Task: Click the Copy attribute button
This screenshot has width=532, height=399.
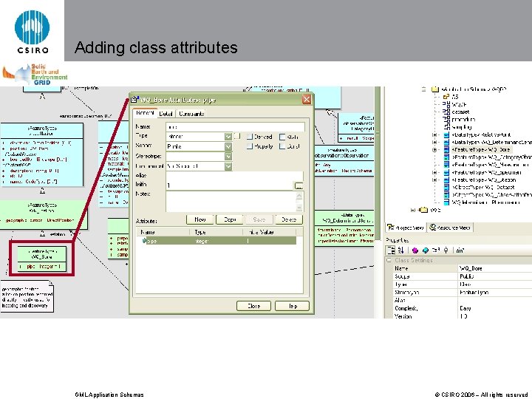Action: 230,219
